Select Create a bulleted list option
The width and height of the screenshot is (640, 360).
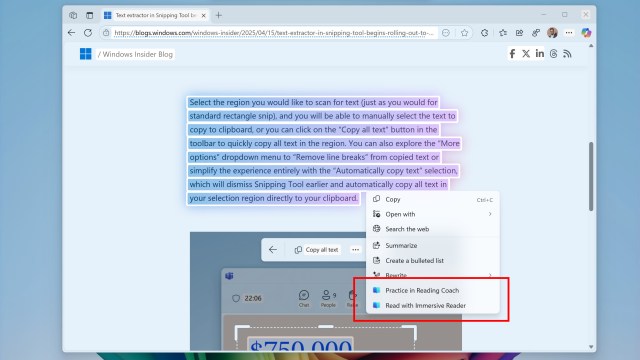coord(433,260)
